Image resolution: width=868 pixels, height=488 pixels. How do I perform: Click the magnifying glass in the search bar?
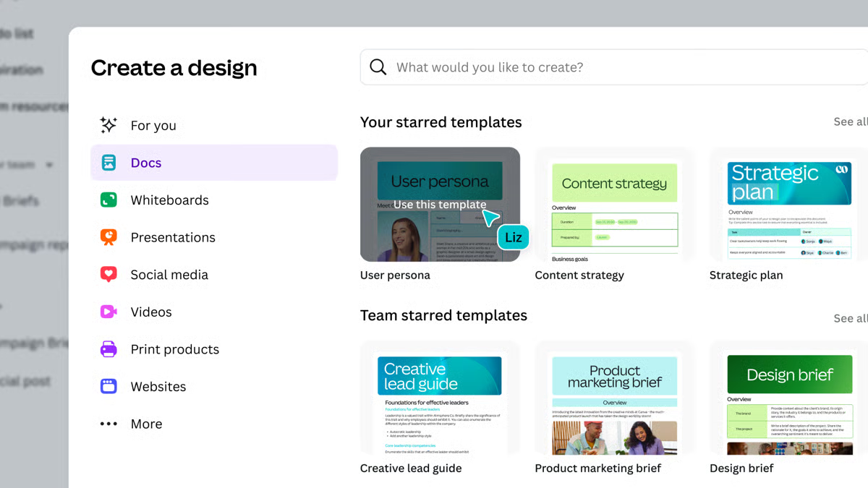point(378,67)
